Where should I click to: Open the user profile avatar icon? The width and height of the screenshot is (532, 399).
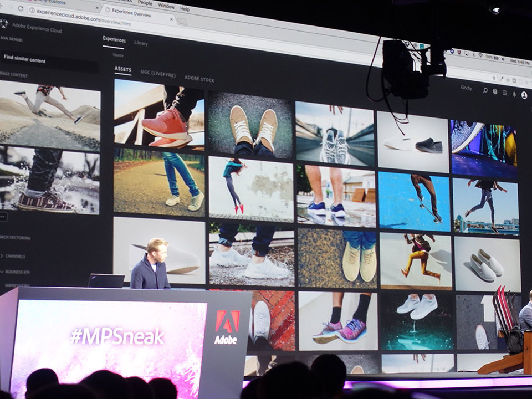[524, 95]
